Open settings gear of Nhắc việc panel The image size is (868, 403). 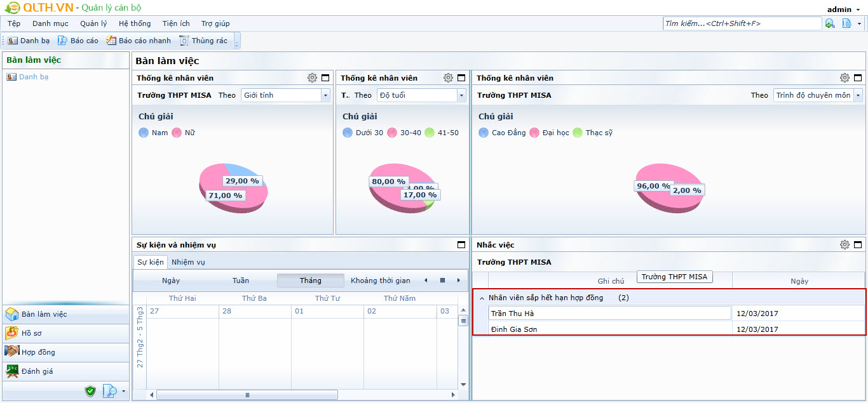[844, 245]
